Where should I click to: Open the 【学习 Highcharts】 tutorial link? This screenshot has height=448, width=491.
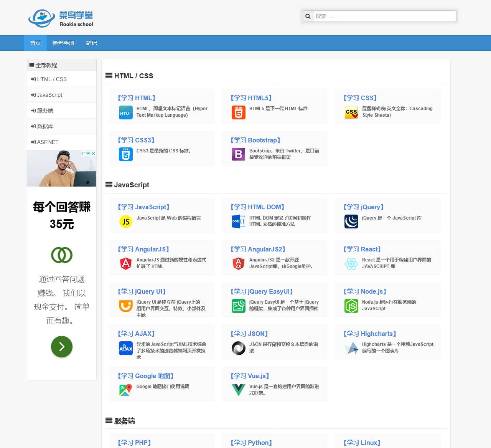(x=370, y=334)
